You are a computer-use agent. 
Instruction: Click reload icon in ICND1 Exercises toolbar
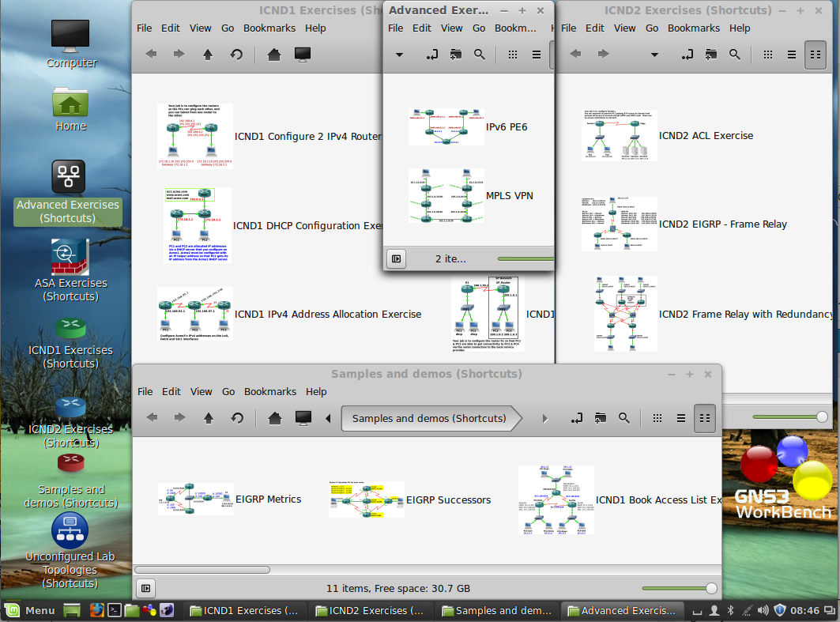[236, 55]
